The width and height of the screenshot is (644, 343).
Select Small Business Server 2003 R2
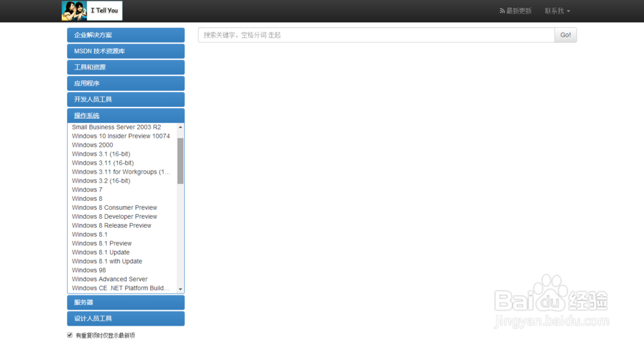coord(116,127)
